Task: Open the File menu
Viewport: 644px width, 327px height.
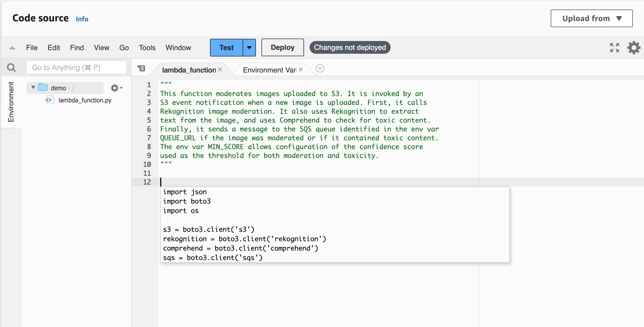Action: 32,47
